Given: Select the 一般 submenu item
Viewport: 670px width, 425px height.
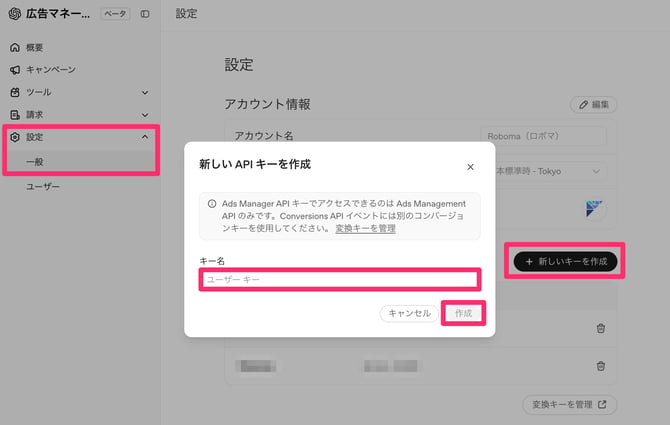Looking at the screenshot, I should coord(35,162).
